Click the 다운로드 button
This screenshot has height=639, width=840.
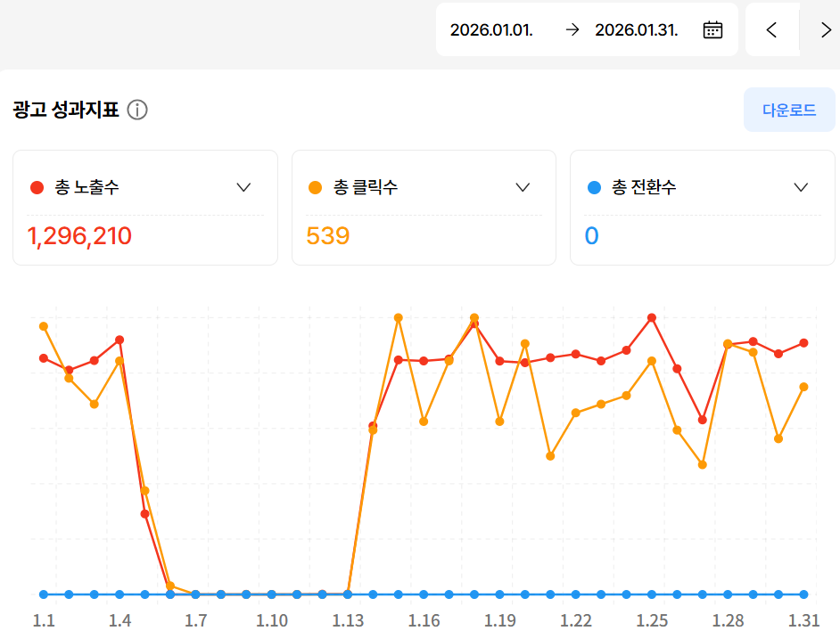tap(789, 110)
